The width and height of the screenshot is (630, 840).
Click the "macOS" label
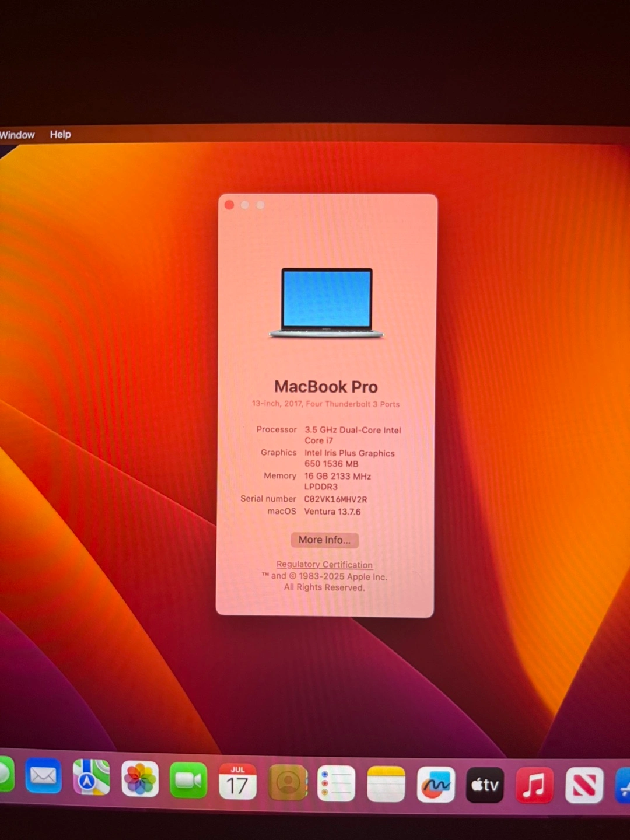pyautogui.click(x=282, y=511)
